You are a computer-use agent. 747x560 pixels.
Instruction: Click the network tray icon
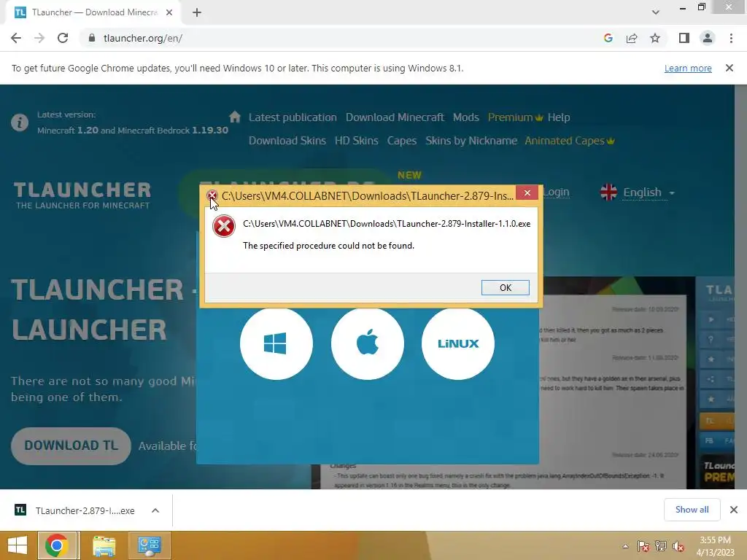(x=661, y=546)
